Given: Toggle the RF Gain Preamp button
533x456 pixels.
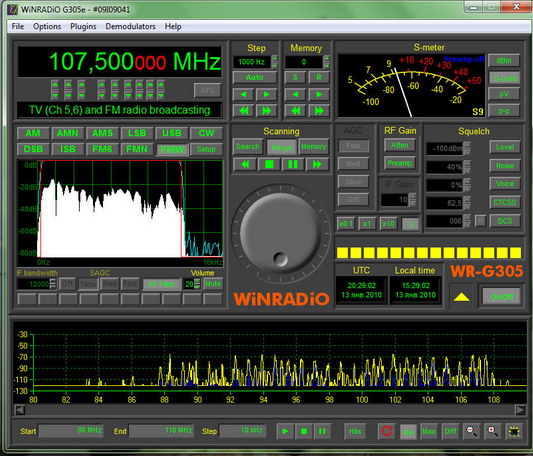Looking at the screenshot, I should pos(400,163).
